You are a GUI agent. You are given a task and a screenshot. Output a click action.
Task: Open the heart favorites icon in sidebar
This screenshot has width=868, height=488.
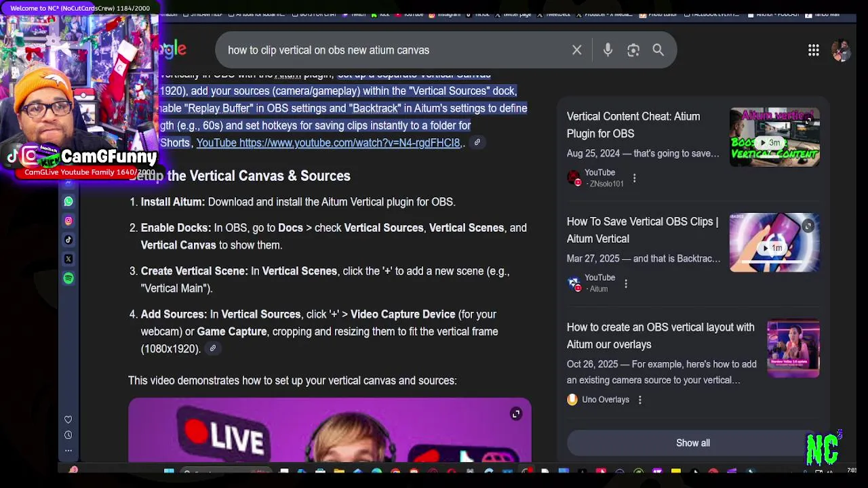click(68, 420)
